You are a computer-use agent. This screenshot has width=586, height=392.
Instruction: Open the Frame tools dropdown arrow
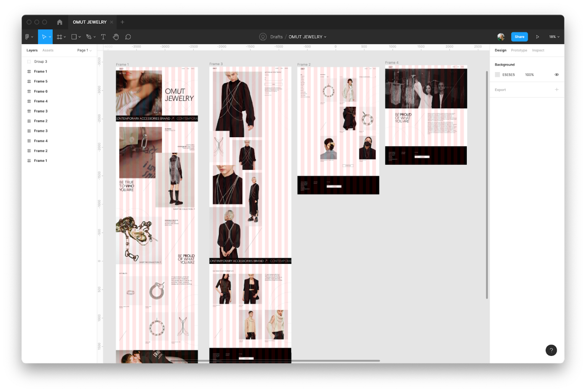pos(65,37)
